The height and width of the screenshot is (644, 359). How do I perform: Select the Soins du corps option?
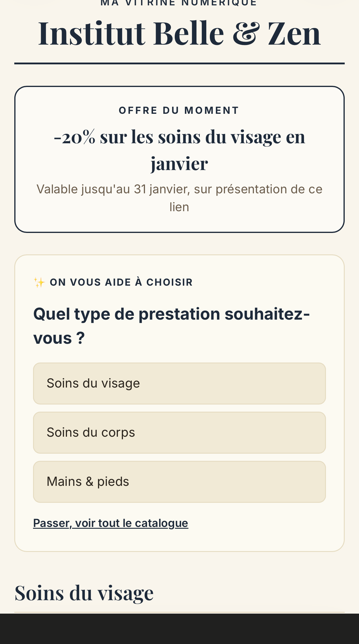[x=179, y=433]
